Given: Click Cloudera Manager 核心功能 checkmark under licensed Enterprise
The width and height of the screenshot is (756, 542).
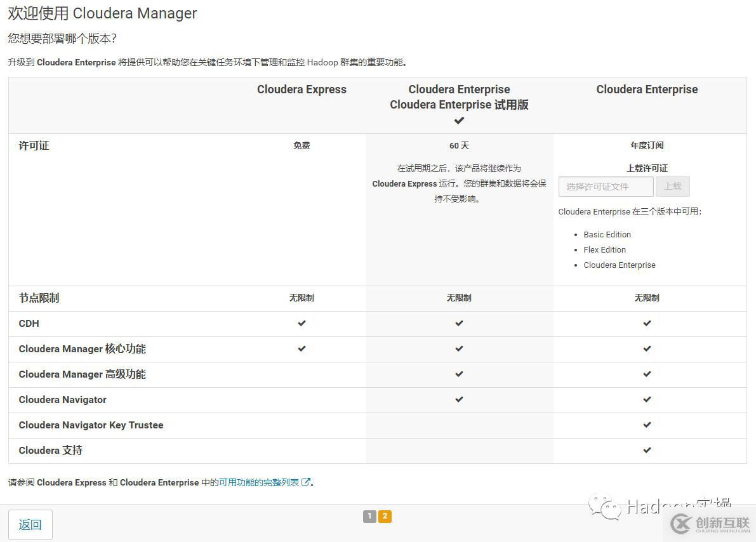Looking at the screenshot, I should coord(647,348).
